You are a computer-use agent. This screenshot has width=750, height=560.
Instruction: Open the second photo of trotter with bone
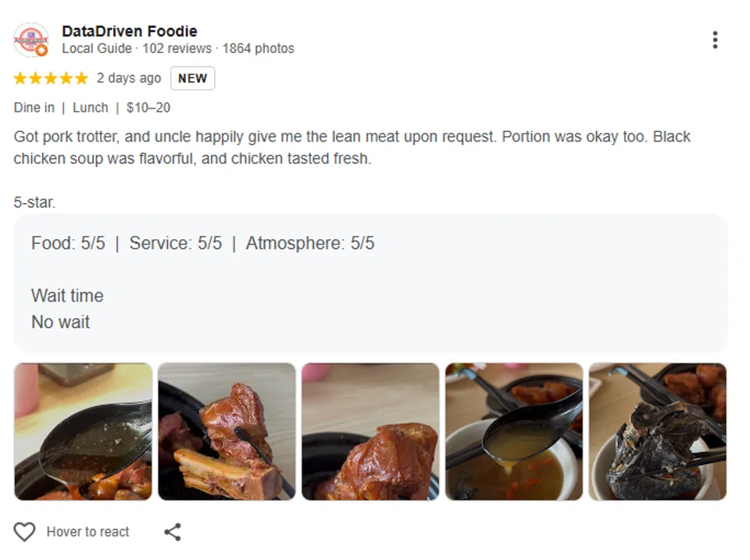click(227, 431)
